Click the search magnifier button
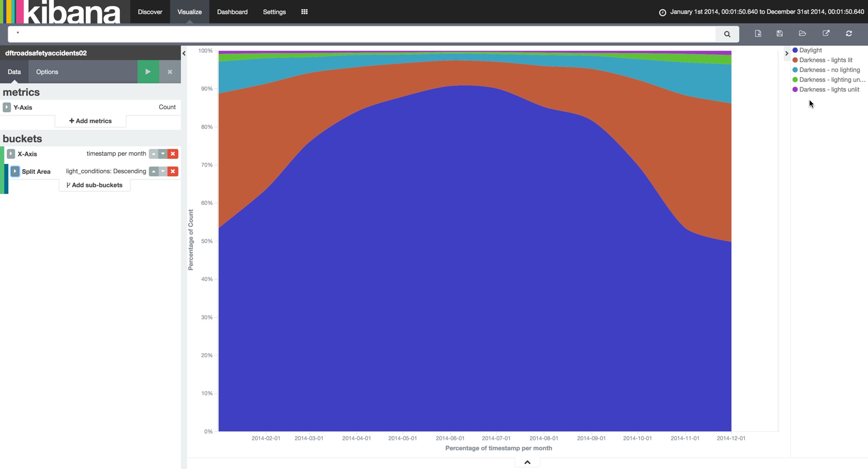 (727, 34)
